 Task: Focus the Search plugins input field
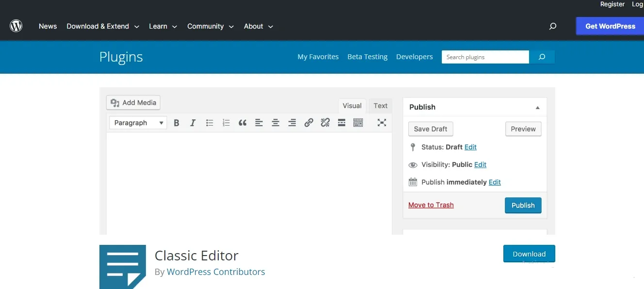click(485, 57)
